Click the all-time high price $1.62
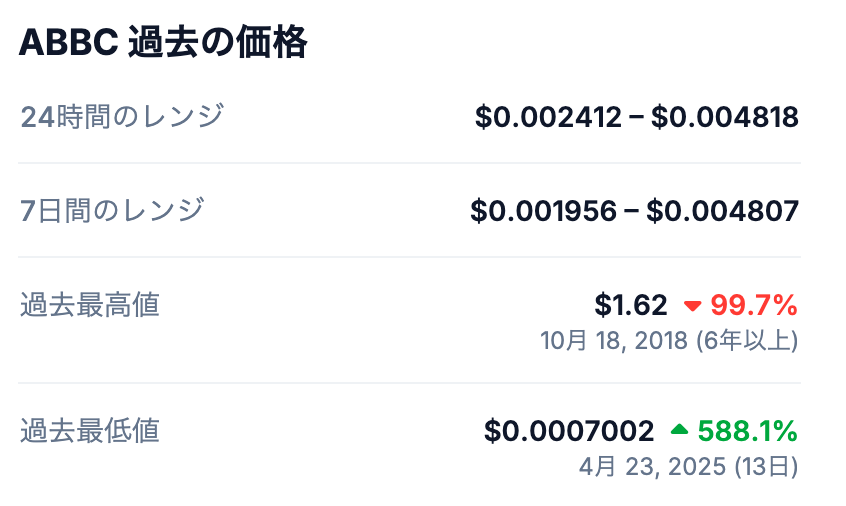The image size is (846, 506). 630,304
